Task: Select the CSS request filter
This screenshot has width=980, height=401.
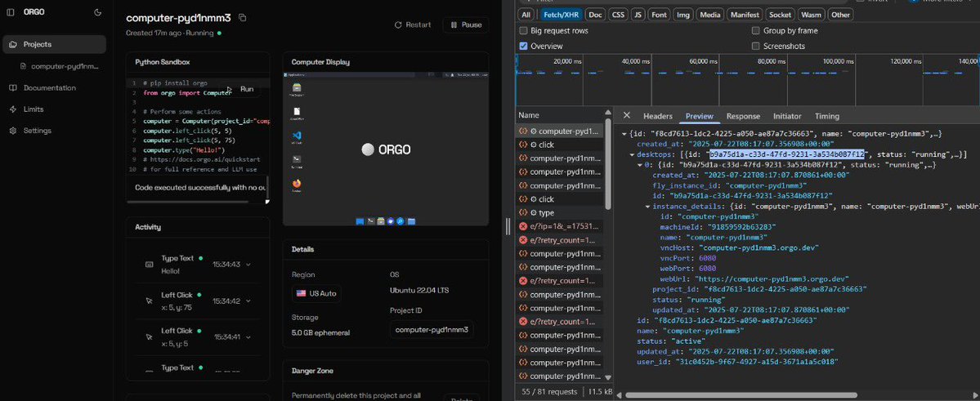Action: click(617, 15)
